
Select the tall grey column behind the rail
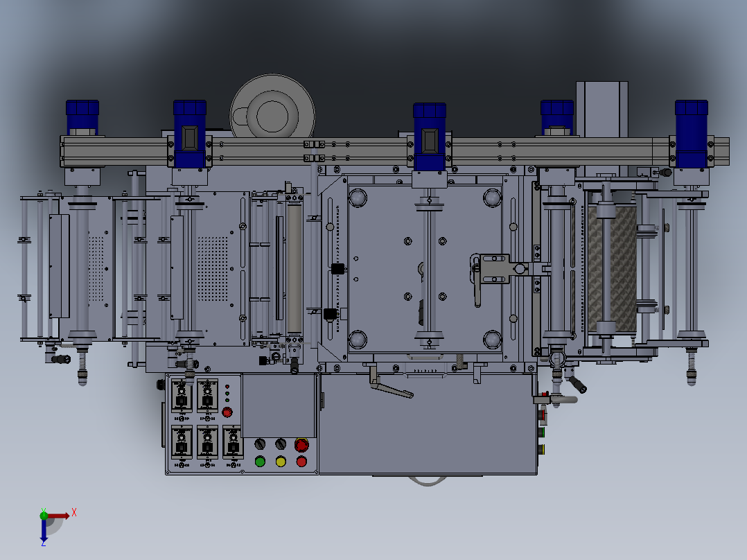601,109
